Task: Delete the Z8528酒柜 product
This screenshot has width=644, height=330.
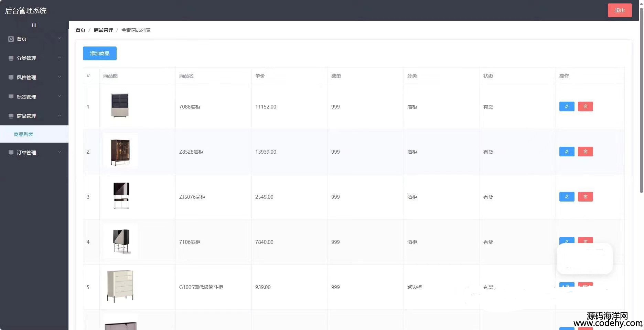Action: click(x=585, y=152)
